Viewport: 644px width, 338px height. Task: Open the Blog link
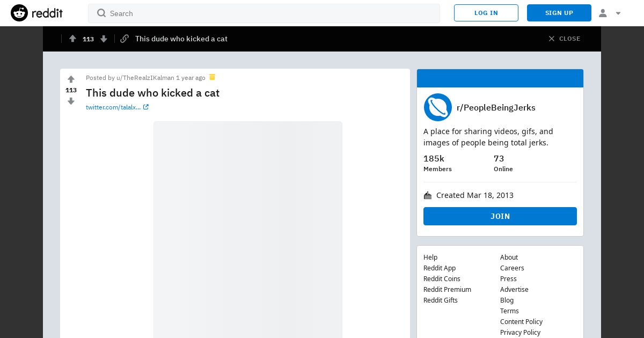[x=507, y=300]
